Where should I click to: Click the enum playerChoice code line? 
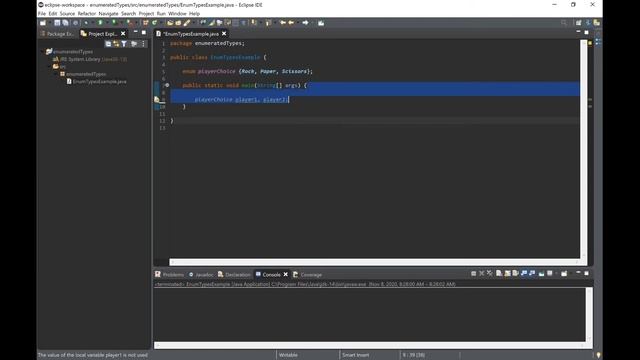click(x=247, y=71)
